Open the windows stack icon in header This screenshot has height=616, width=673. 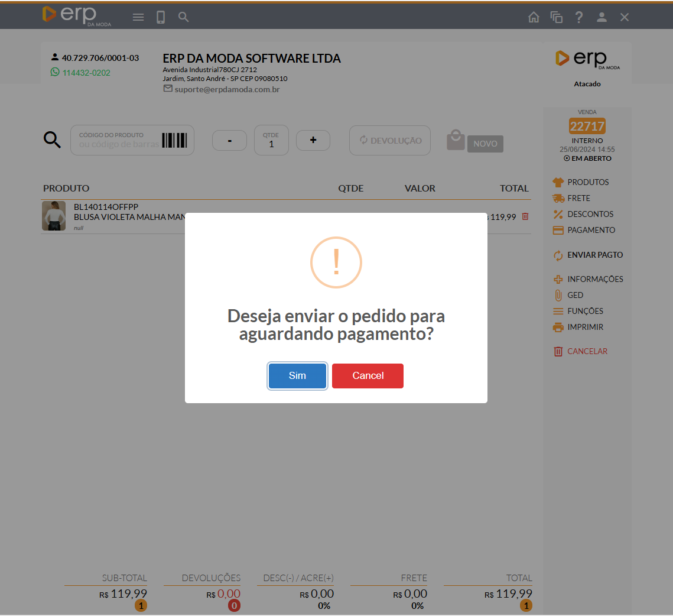coord(556,17)
